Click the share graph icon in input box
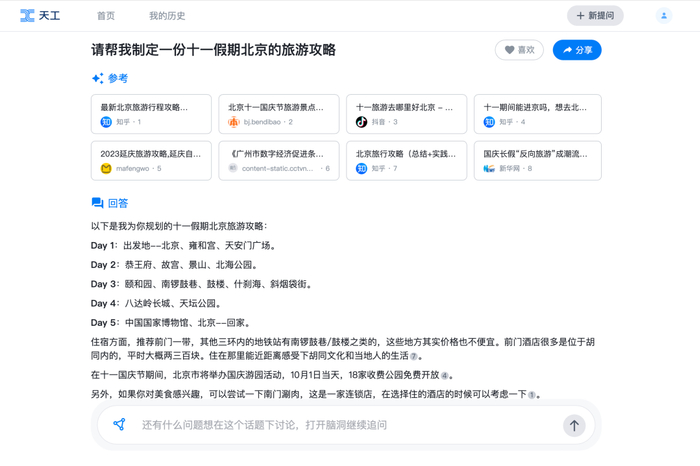 tap(119, 424)
